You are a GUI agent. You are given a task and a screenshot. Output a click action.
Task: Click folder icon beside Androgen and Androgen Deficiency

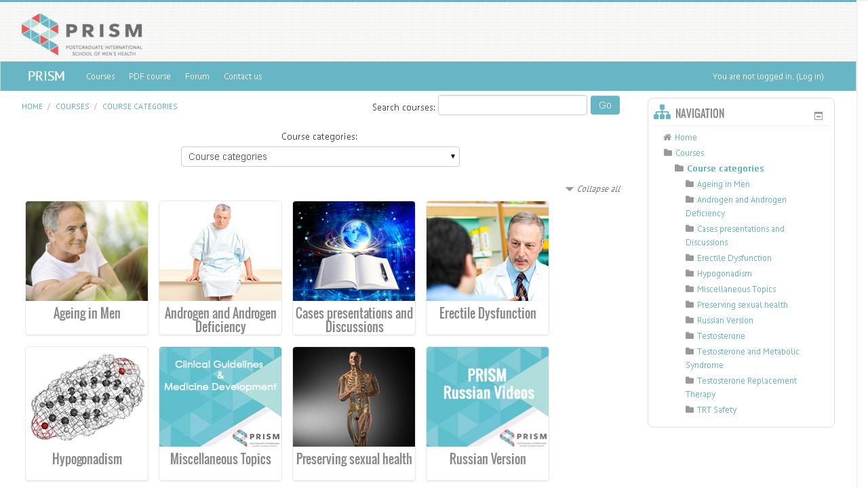(x=690, y=199)
